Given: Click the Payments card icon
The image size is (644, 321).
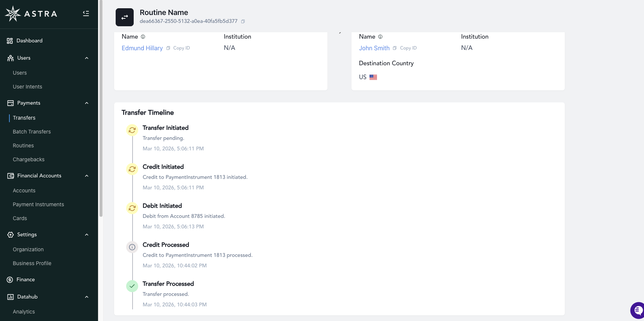Looking at the screenshot, I should [11, 103].
